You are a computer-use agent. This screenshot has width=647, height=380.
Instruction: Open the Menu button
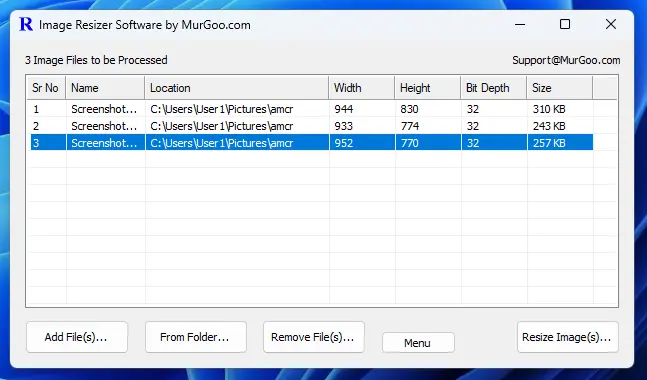[418, 343]
